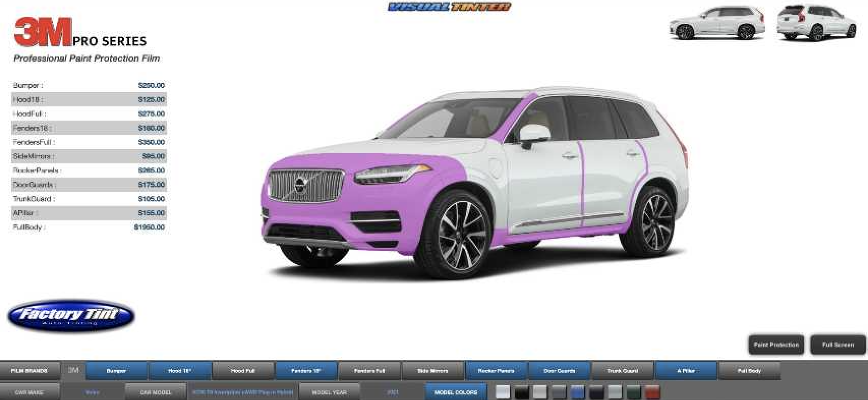
Task: Click the HoodFull price $275.00
Action: click(x=151, y=114)
